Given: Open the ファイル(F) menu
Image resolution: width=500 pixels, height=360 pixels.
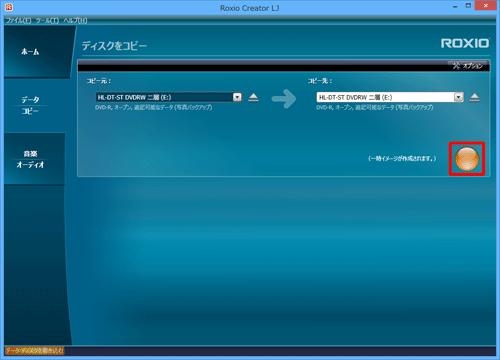Looking at the screenshot, I should point(19,21).
